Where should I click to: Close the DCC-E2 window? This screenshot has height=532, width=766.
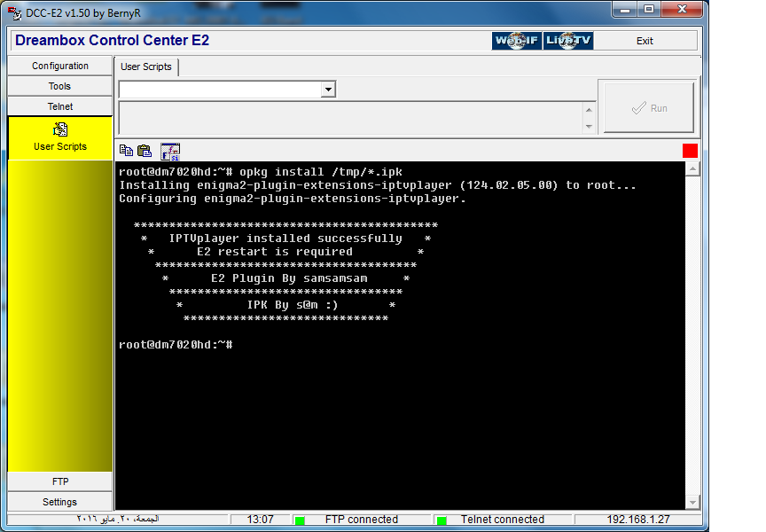click(682, 10)
